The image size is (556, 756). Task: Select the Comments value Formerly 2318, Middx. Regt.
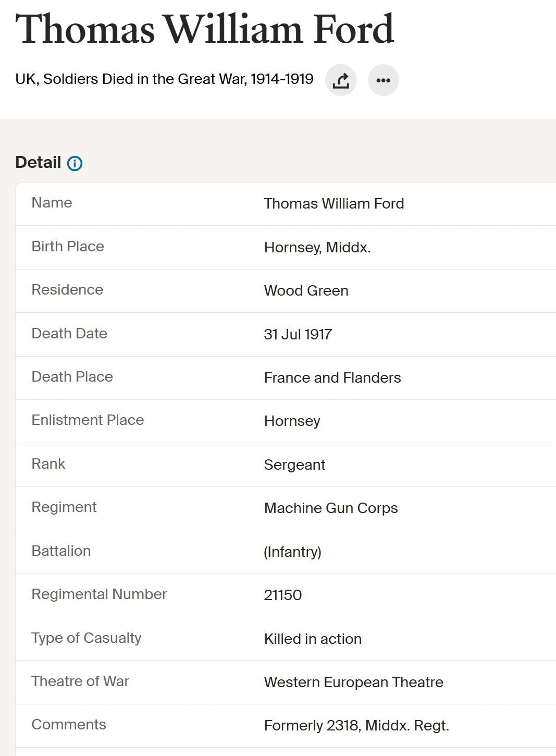(356, 725)
